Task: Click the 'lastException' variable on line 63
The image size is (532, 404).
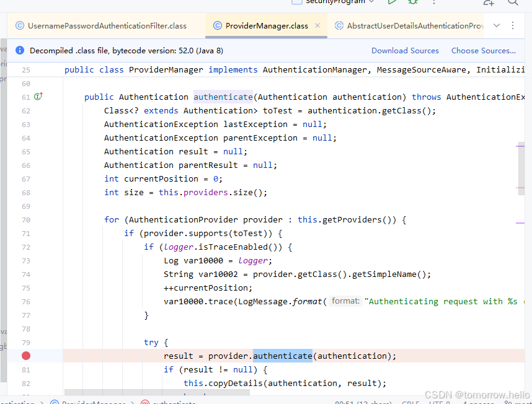Action: [255, 125]
